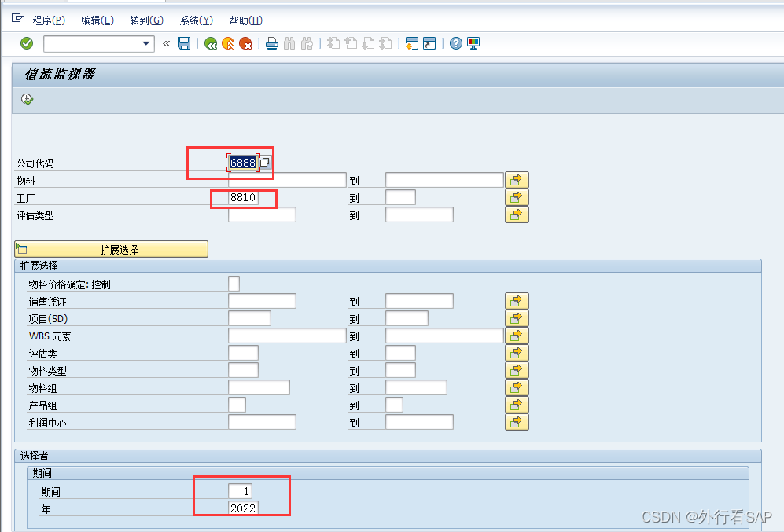Click the 项目(SD) from-value field
Viewport: 784px width, 532px height.
point(249,318)
